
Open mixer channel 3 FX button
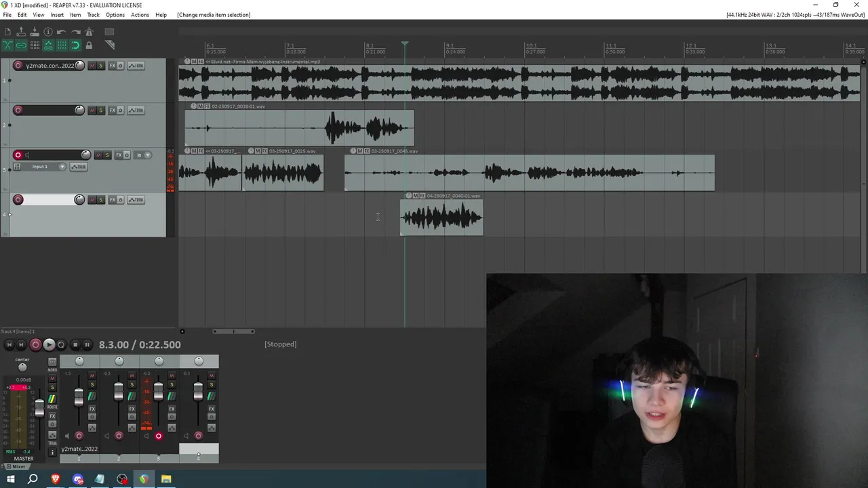coord(172,409)
